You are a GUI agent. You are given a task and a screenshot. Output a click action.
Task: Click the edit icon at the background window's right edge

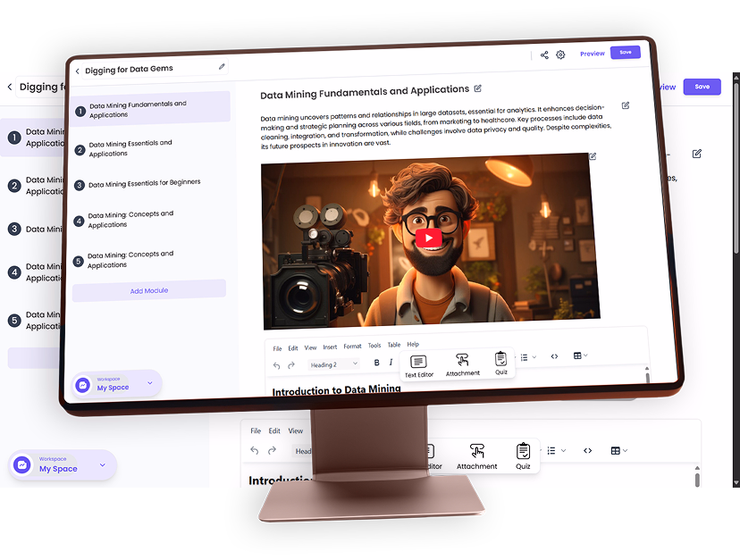point(696,154)
